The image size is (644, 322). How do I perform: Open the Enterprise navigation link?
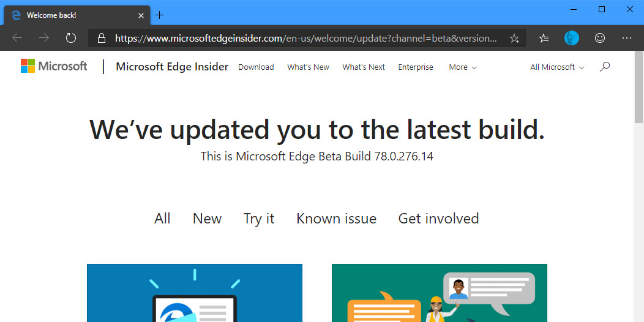pos(415,67)
